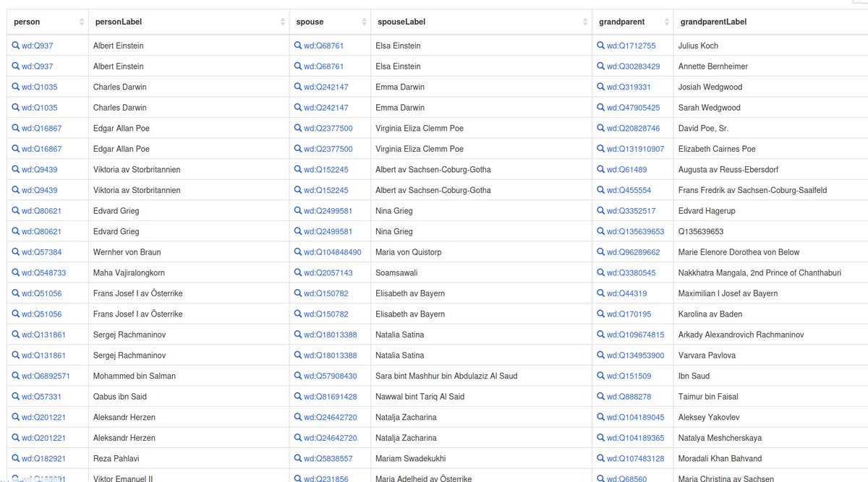The width and height of the screenshot is (868, 482).
Task: Click the 'Marie Elenore Dorothea von Below' cell
Action: 770,251
